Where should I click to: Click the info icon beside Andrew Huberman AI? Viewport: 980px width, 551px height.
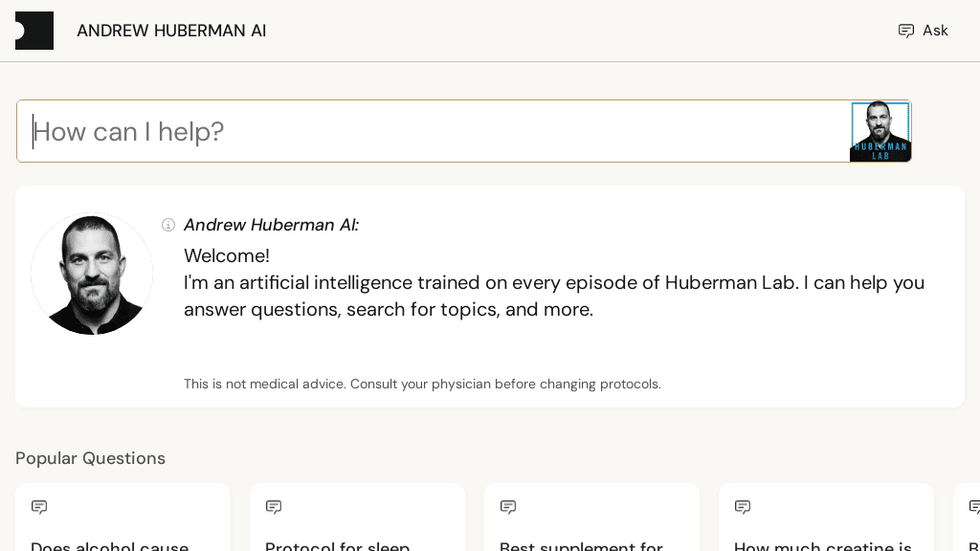click(168, 225)
